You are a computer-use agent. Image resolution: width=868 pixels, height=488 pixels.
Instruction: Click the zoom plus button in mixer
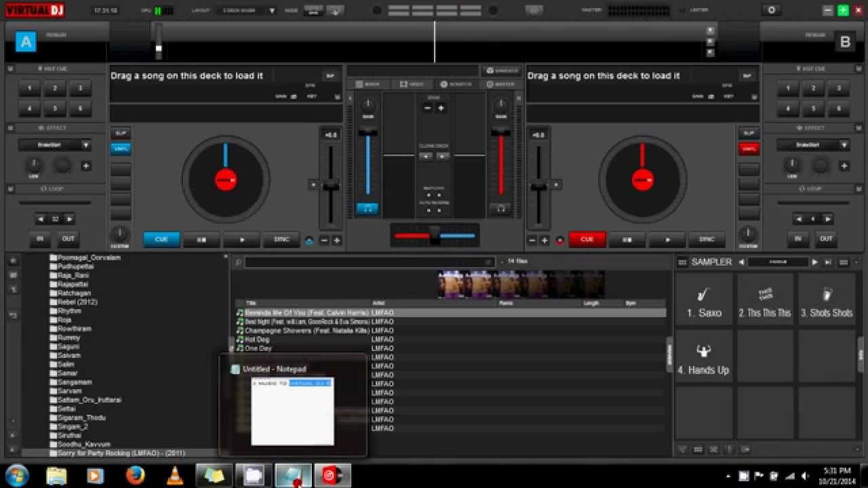pyautogui.click(x=441, y=108)
